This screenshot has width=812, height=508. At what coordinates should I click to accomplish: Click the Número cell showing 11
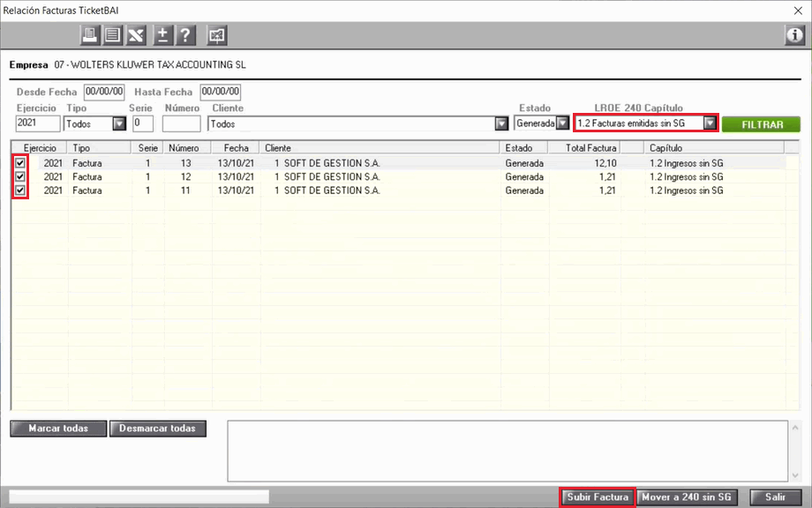(x=185, y=190)
